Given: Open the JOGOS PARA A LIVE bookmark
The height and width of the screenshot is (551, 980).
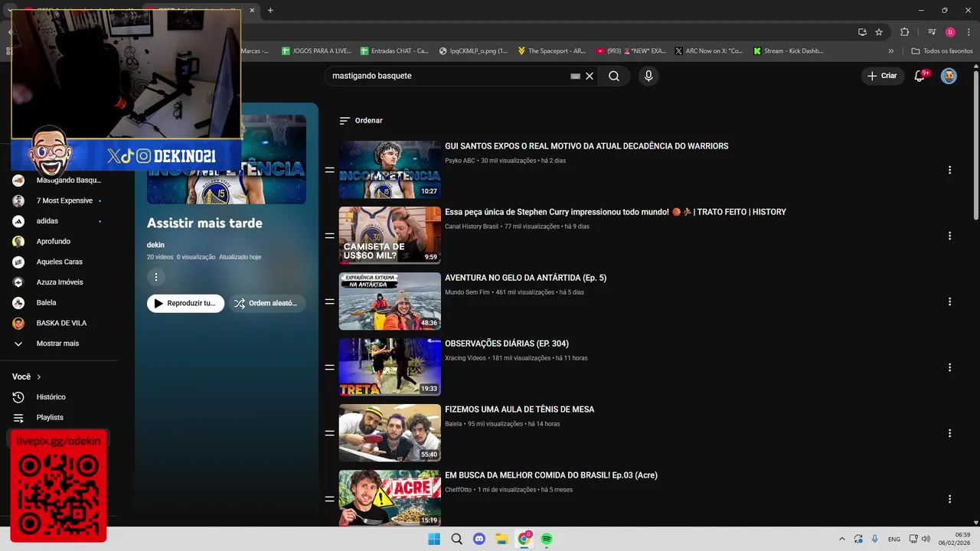Looking at the screenshot, I should pyautogui.click(x=316, y=51).
